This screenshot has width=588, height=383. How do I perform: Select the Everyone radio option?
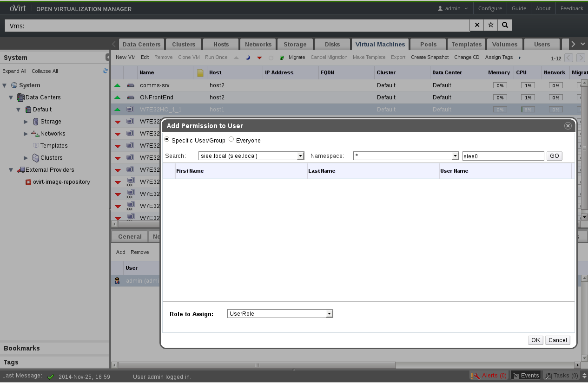pos(231,139)
